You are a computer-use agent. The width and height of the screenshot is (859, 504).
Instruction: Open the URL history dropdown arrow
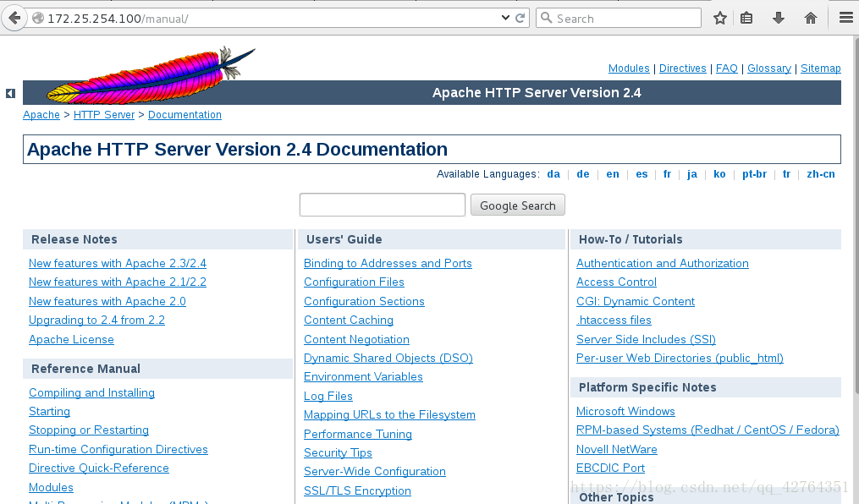(x=505, y=18)
